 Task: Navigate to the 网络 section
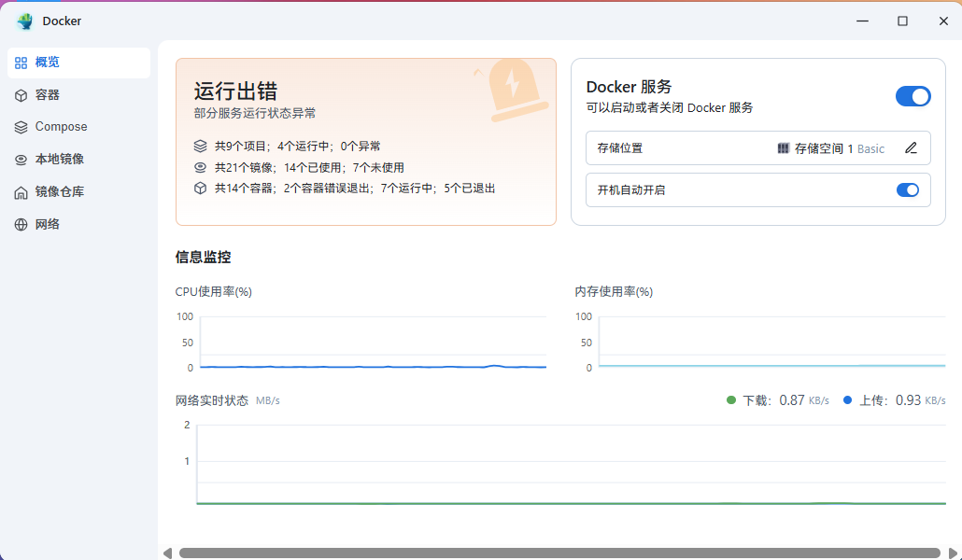coord(78,225)
